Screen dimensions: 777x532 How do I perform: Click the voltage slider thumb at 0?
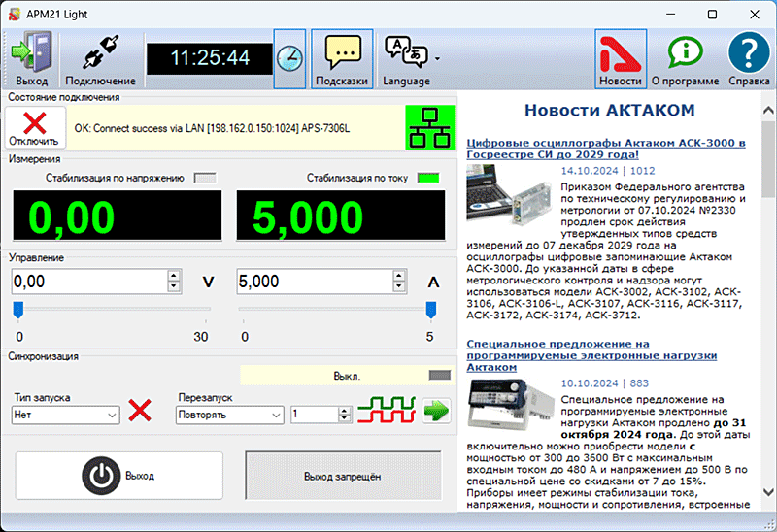(18, 310)
